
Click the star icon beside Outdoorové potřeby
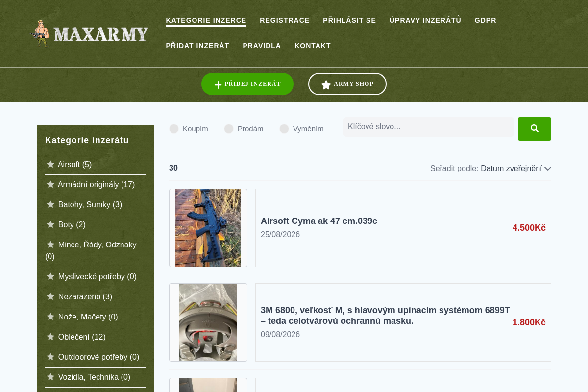(50, 357)
